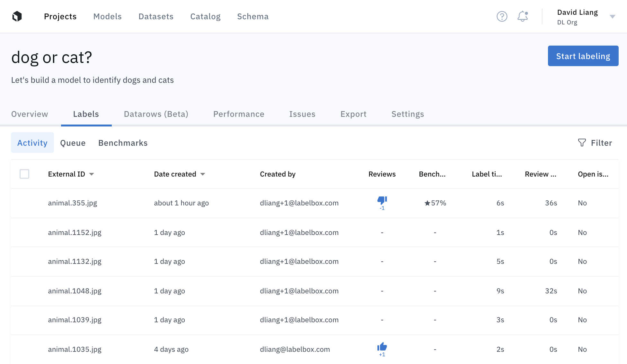Viewport: 627px width, 364px height.
Task: Open the notifications bell icon
Action: click(x=523, y=16)
